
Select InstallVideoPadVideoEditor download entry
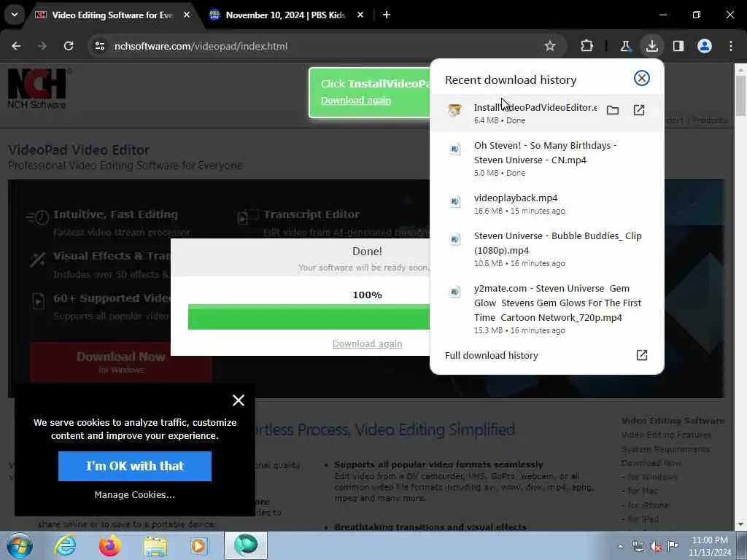[x=546, y=113]
